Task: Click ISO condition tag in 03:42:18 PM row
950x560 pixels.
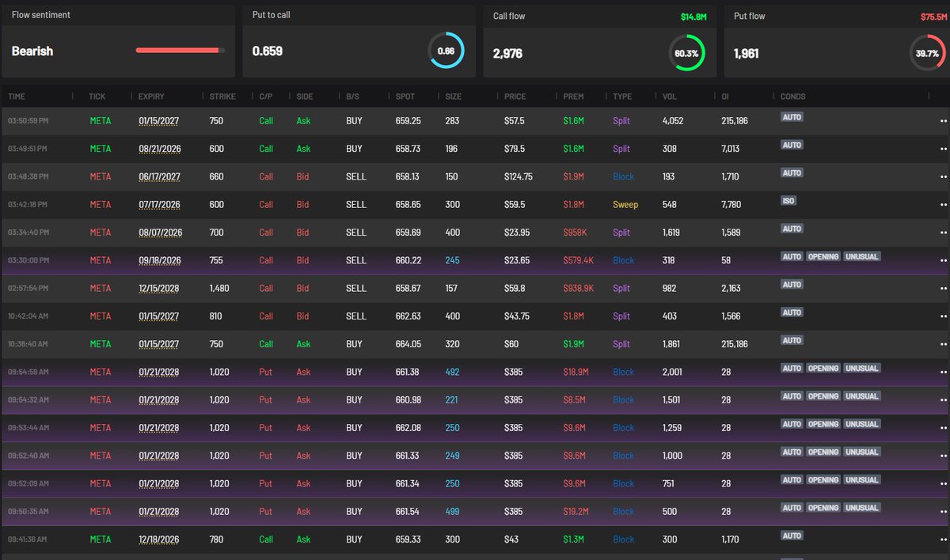Action: (x=788, y=201)
